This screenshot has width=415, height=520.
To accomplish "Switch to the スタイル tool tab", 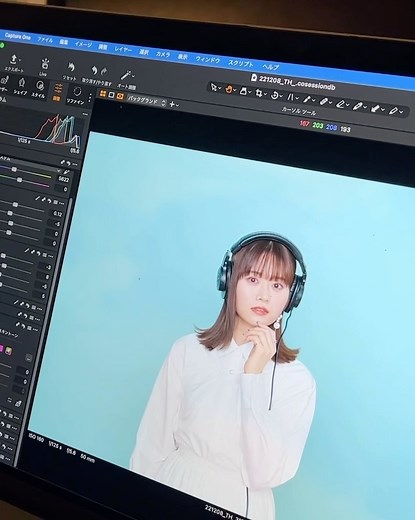I will pos(39,89).
